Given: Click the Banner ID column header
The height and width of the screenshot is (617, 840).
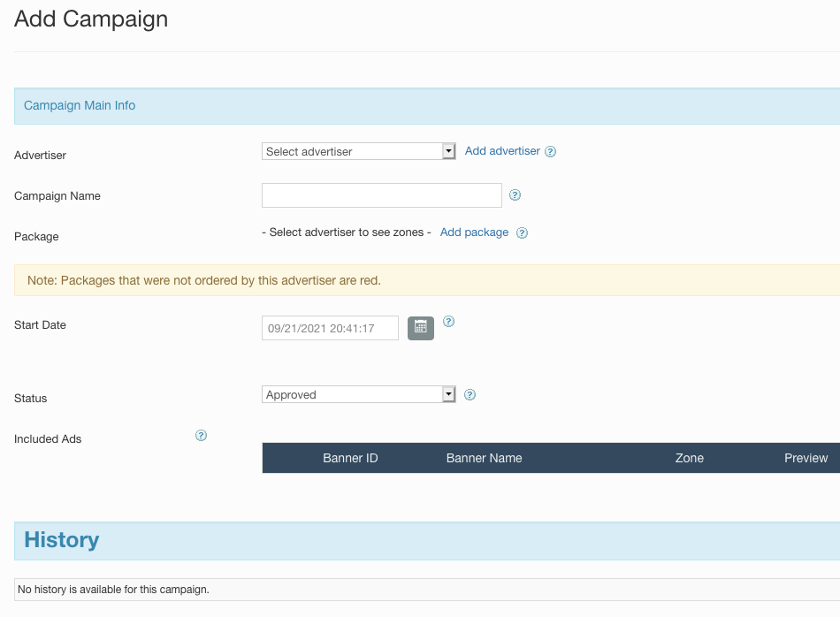Looking at the screenshot, I should tap(350, 458).
